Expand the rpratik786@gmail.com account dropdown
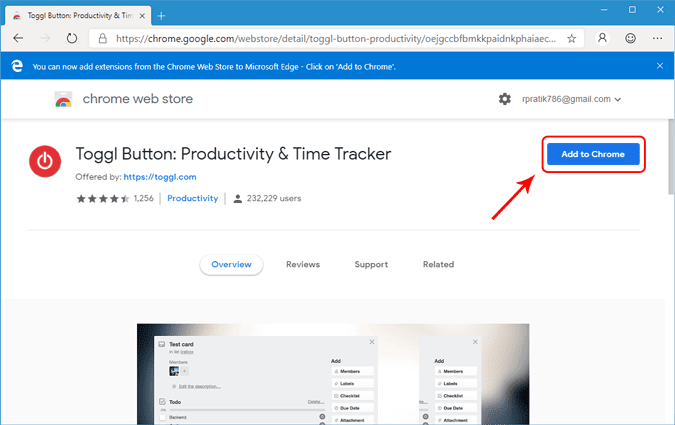Viewport: 675px width, 425px height. pyautogui.click(x=572, y=99)
